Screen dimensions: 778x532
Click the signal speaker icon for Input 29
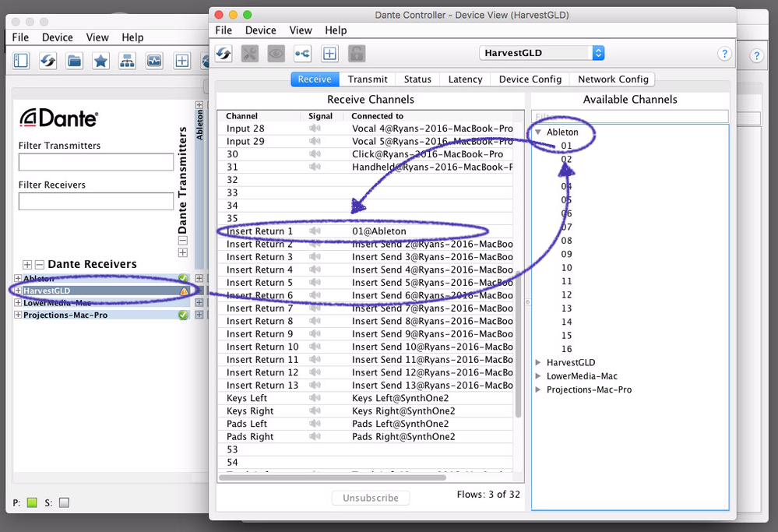click(315, 141)
